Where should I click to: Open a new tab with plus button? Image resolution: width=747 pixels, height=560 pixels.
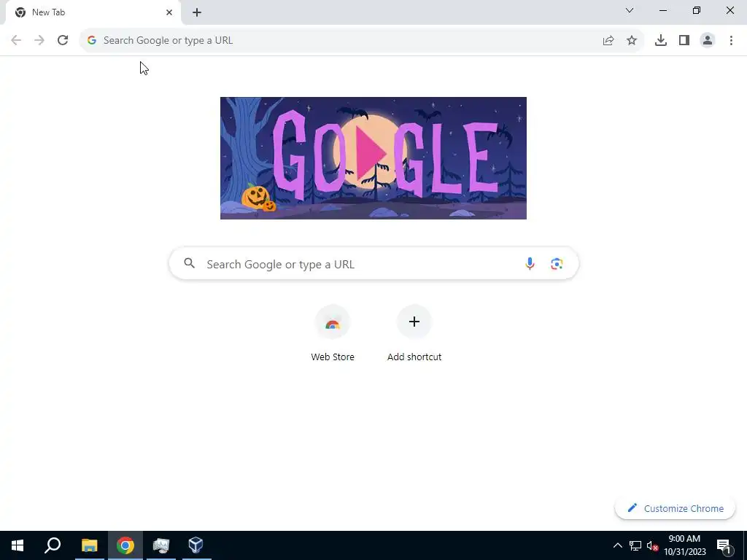tap(197, 12)
